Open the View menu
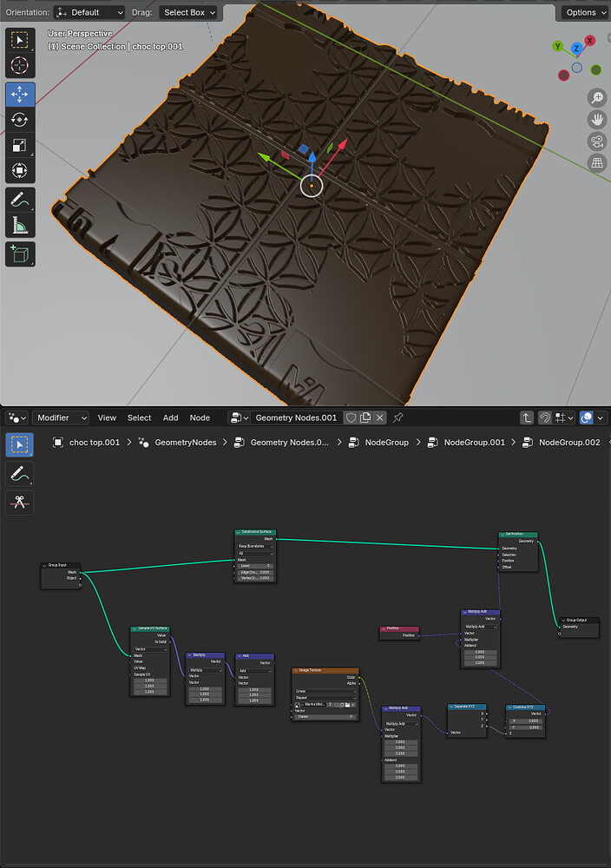 (107, 418)
